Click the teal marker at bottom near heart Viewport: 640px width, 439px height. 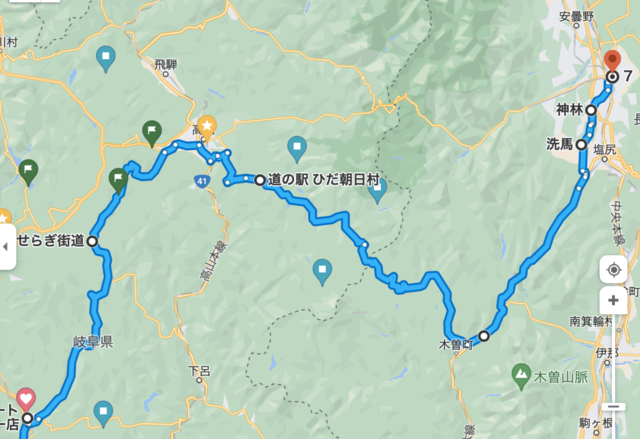pyautogui.click(x=103, y=413)
